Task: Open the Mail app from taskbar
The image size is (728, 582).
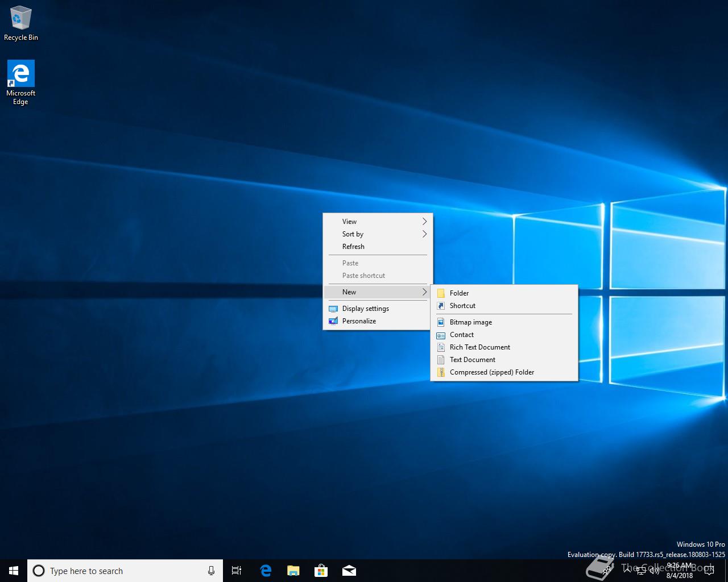Action: 349,571
